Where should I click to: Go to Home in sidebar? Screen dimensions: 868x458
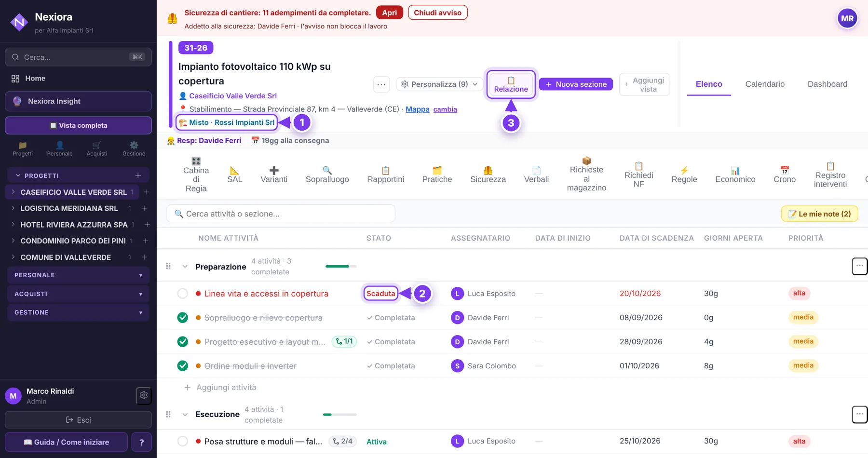(78, 78)
